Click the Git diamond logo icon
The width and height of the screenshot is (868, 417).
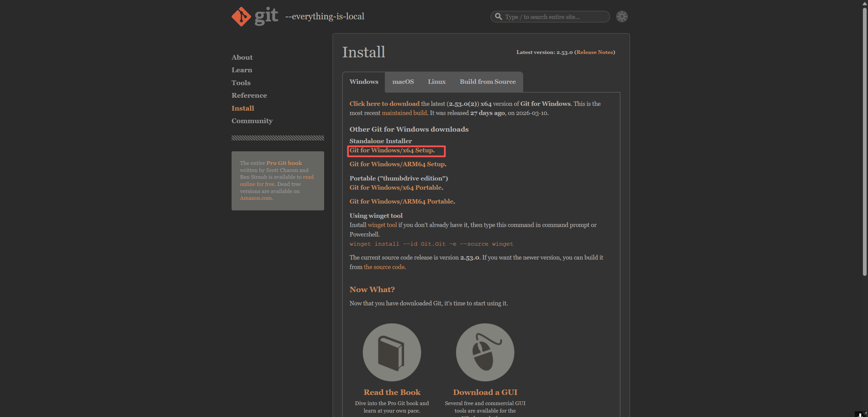tap(241, 16)
